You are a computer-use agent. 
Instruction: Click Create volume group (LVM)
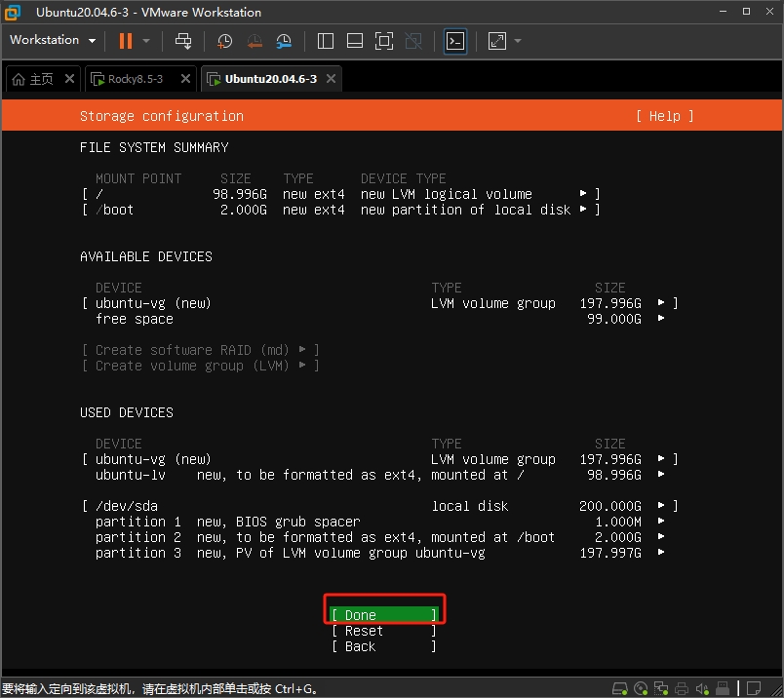click(200, 366)
